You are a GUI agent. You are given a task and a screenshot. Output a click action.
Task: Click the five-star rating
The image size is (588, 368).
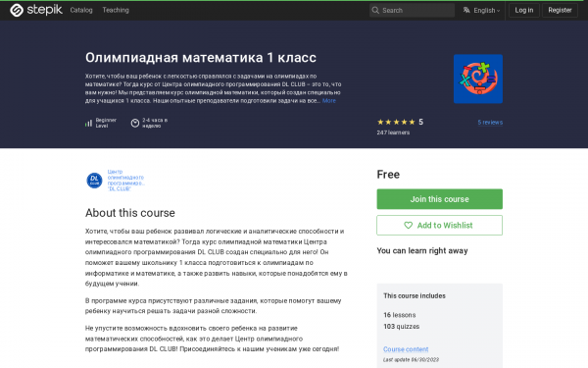396,122
